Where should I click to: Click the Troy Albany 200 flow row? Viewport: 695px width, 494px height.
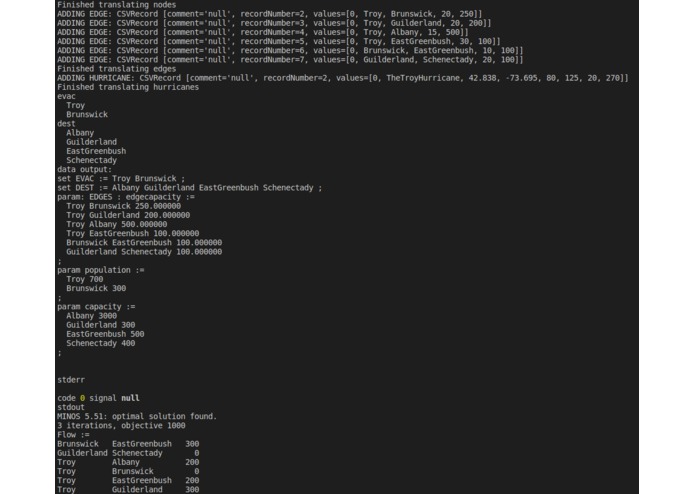pos(128,462)
